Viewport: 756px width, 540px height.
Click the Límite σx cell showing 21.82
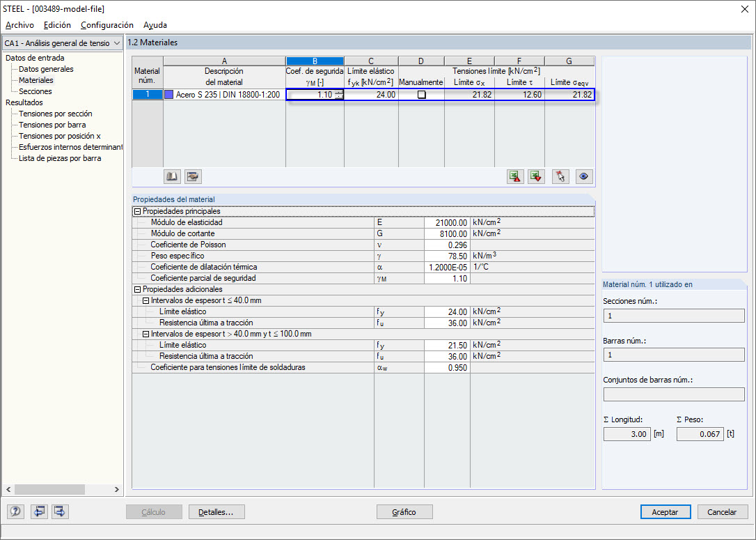pyautogui.click(x=470, y=95)
